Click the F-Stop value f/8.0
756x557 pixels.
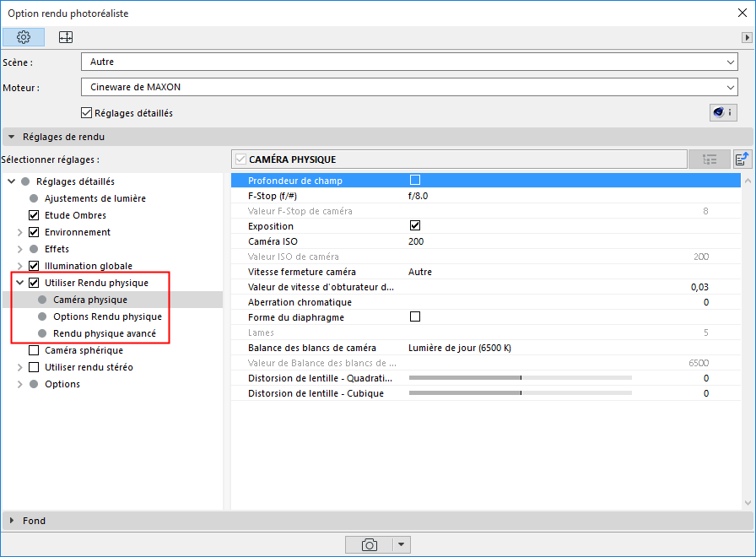[418, 196]
